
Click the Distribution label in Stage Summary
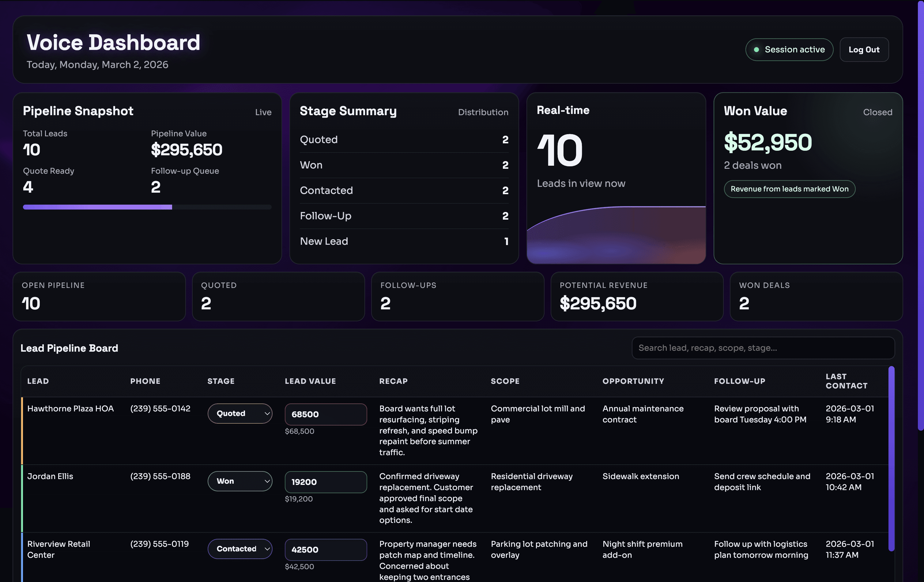[483, 112]
